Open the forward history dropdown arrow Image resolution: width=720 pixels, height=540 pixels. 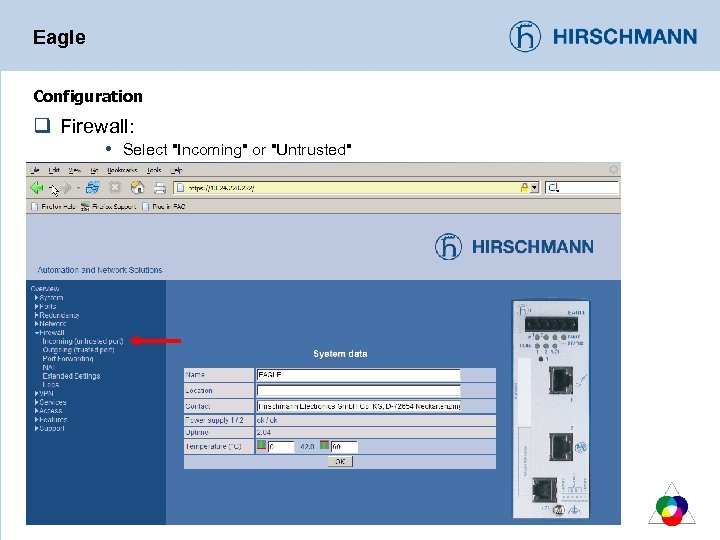(78, 188)
